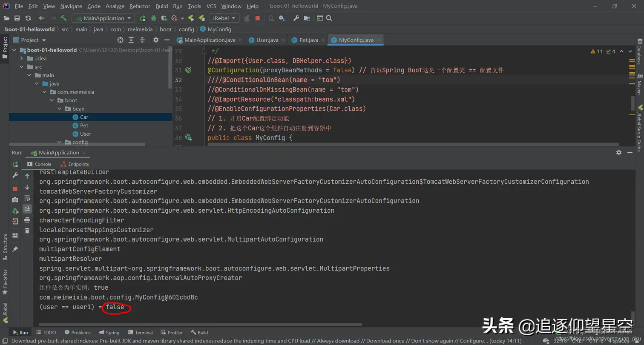The height and width of the screenshot is (345, 644).
Task: Click the locate-file crosshair in Project panel
Action: (120, 40)
